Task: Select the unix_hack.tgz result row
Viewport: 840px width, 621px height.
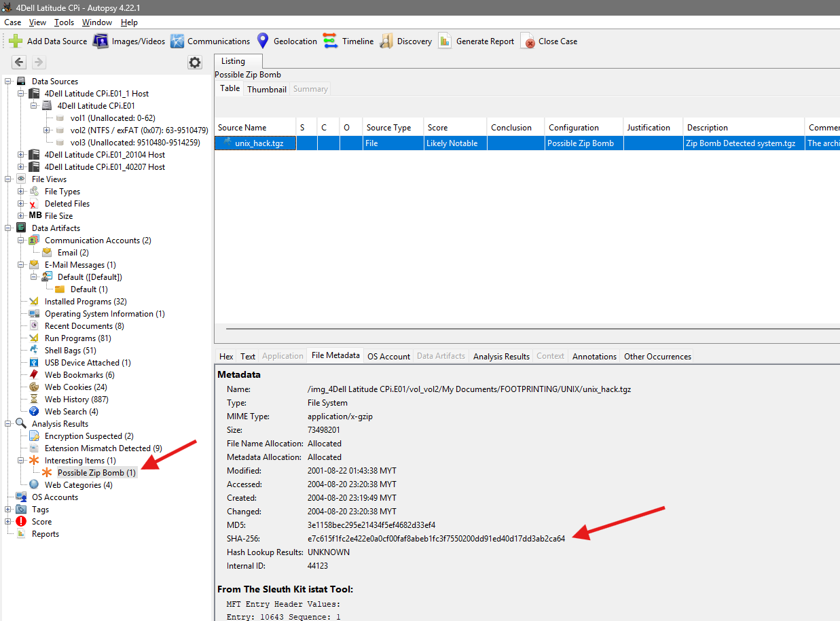Action: [x=527, y=143]
